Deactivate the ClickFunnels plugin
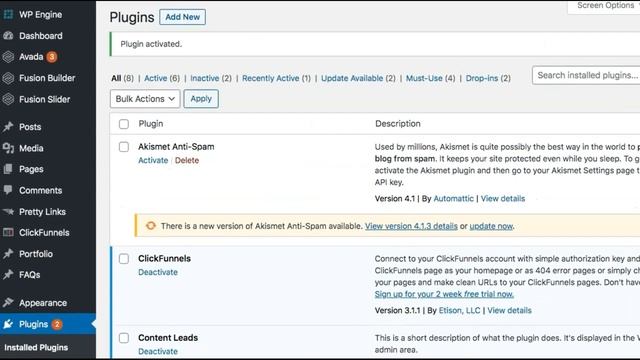Viewport: 640px width, 360px height. click(158, 272)
